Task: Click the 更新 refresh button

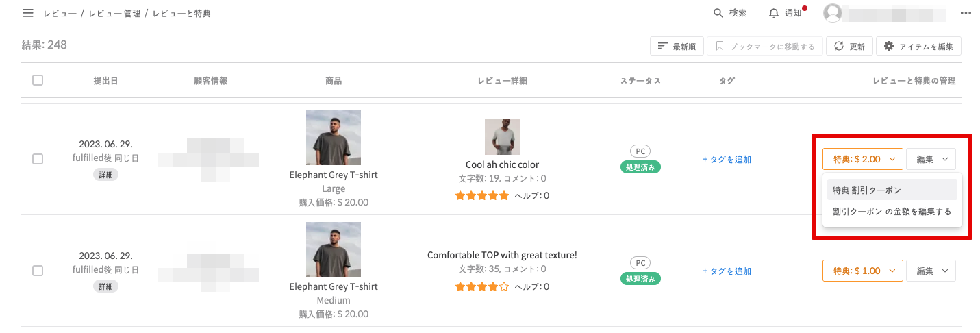Action: 849,47
